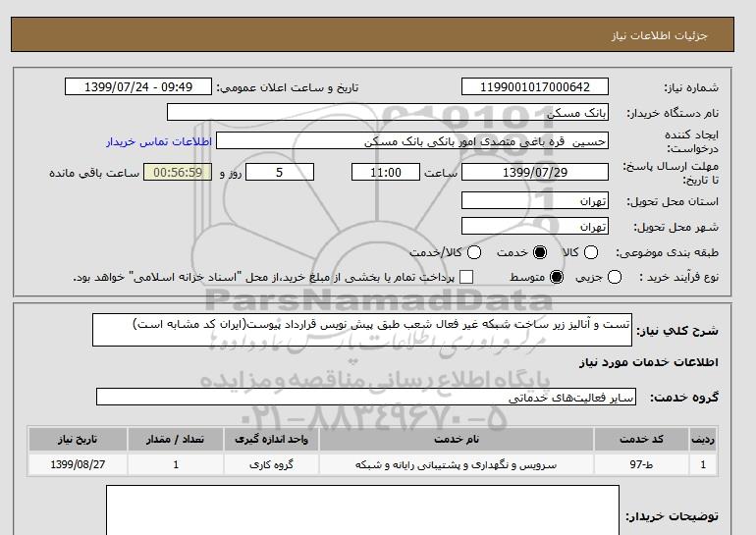
Task: Click the کد خدمت column header
Action: (641, 439)
